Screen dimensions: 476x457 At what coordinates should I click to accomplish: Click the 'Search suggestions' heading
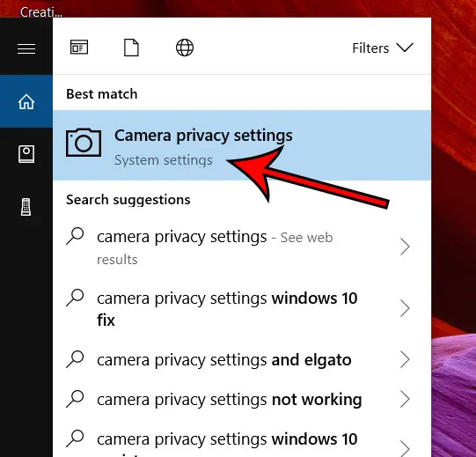(x=128, y=200)
